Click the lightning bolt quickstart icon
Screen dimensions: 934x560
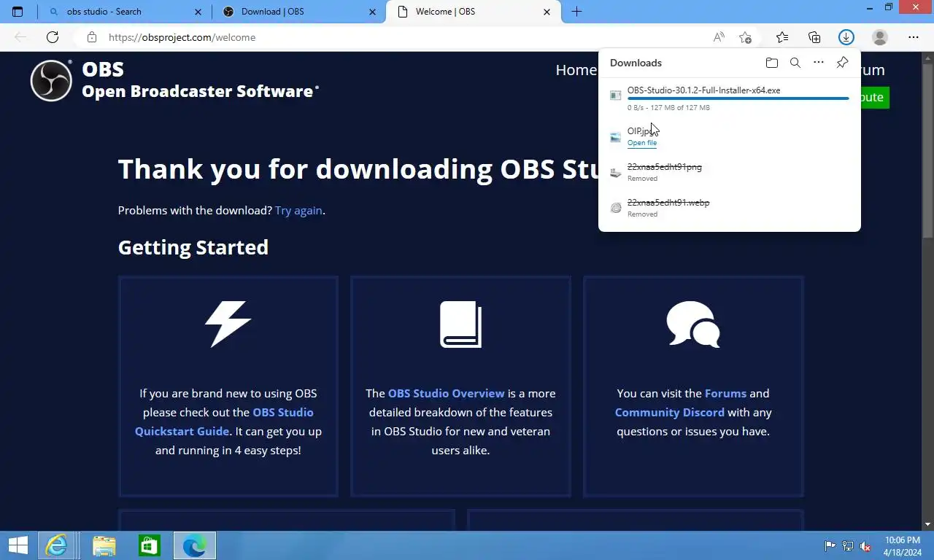[228, 324]
